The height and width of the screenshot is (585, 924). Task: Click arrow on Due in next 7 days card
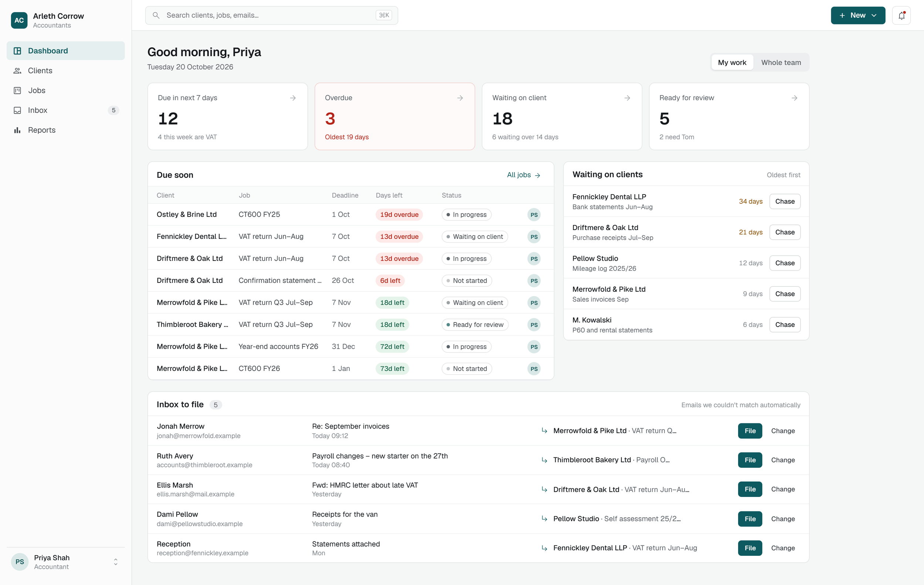(x=293, y=98)
